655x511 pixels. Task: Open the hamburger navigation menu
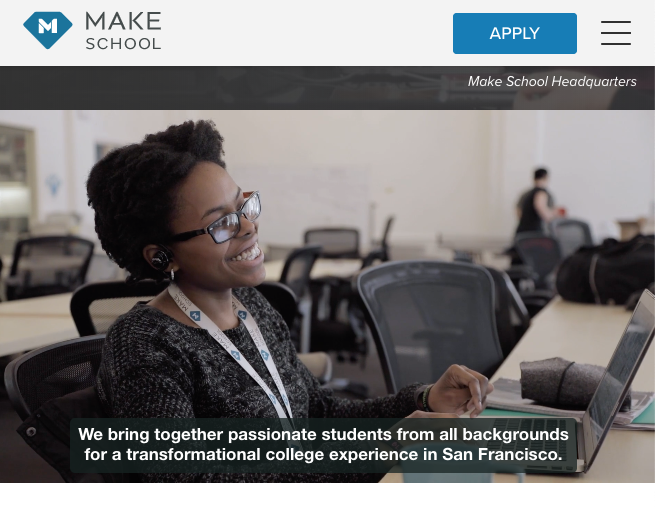pyautogui.click(x=616, y=33)
